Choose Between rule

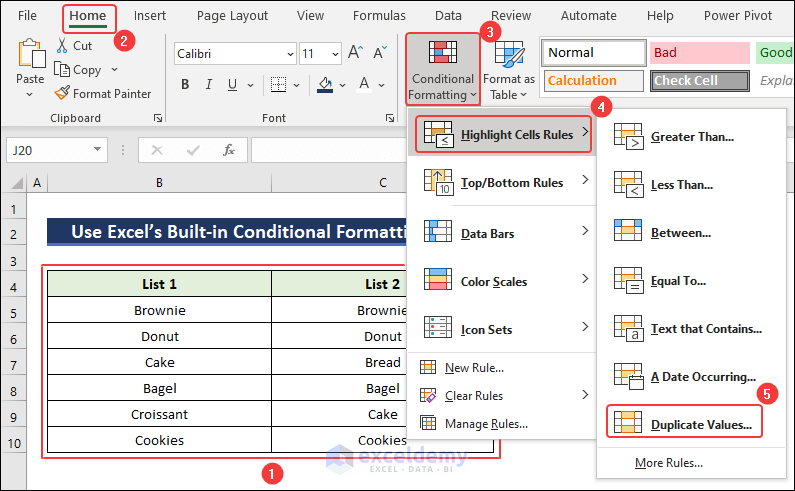(692, 233)
